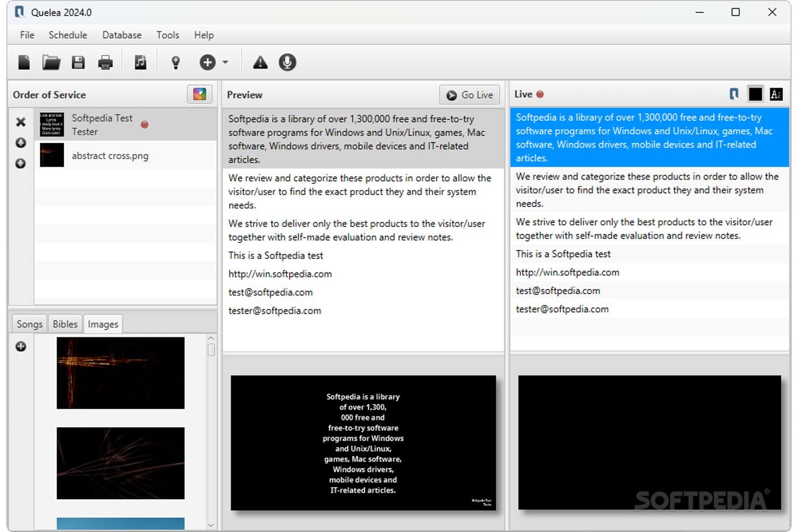Viewport: 798px width, 532px height.
Task: Open the File menu
Action: coord(27,35)
